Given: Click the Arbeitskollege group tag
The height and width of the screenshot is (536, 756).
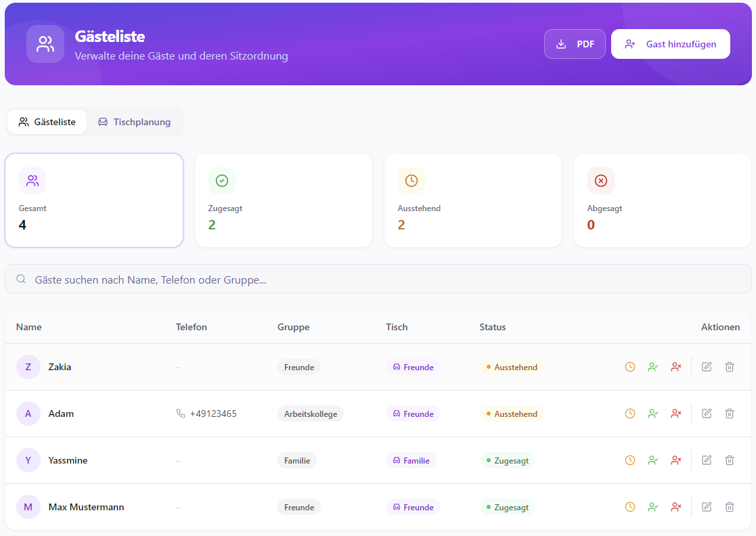Looking at the screenshot, I should pos(311,414).
